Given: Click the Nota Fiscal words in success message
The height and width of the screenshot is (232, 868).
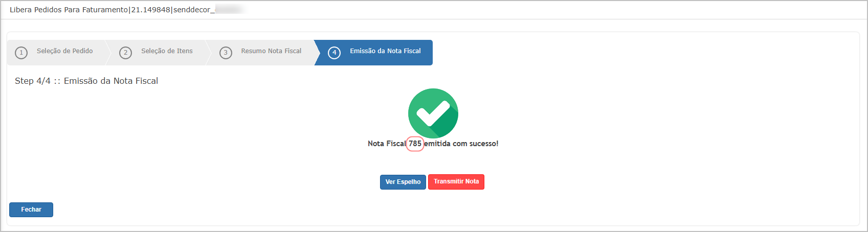Looking at the screenshot, I should 387,144.
